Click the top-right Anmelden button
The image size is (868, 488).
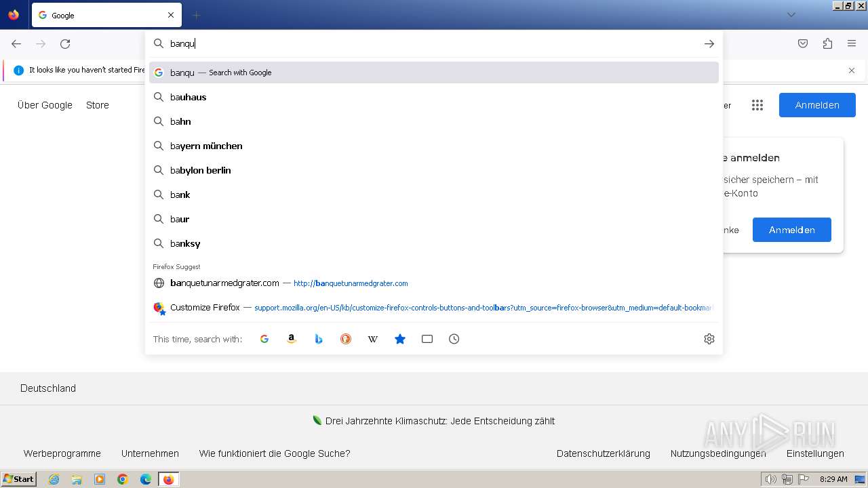[817, 105]
